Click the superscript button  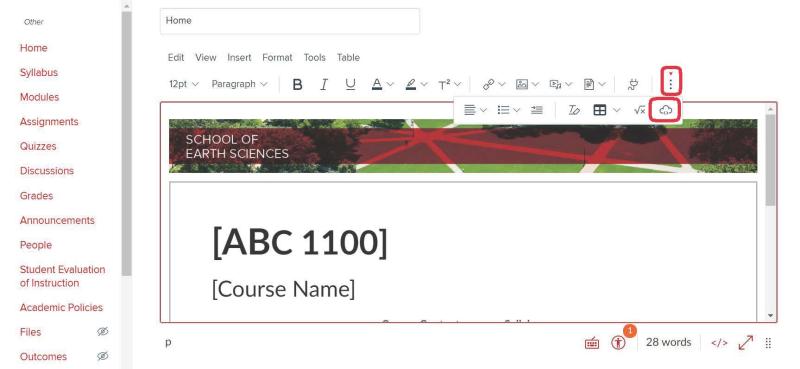444,84
